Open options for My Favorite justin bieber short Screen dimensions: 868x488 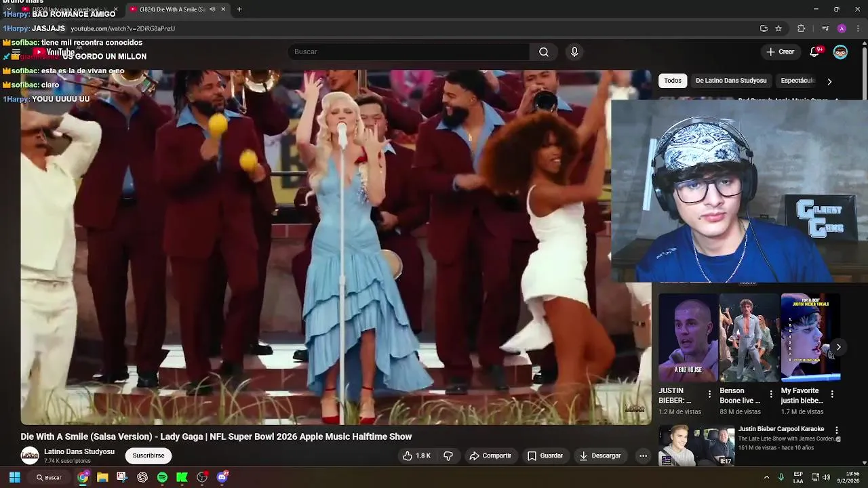pos(832,394)
